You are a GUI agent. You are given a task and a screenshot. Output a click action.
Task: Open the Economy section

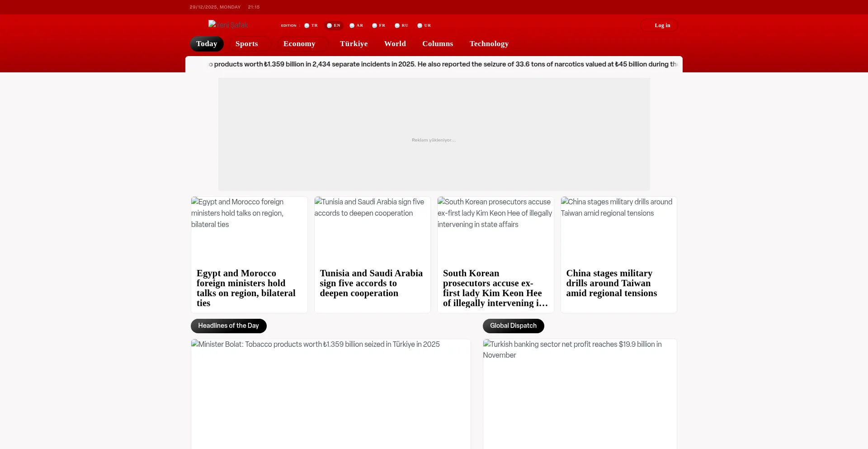tap(299, 44)
